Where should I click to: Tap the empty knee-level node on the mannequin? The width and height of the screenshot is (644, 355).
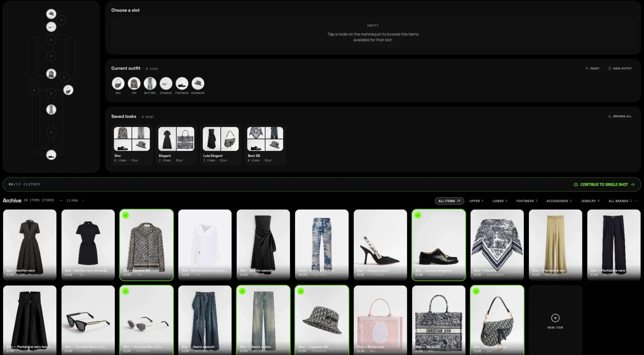pyautogui.click(x=51, y=132)
